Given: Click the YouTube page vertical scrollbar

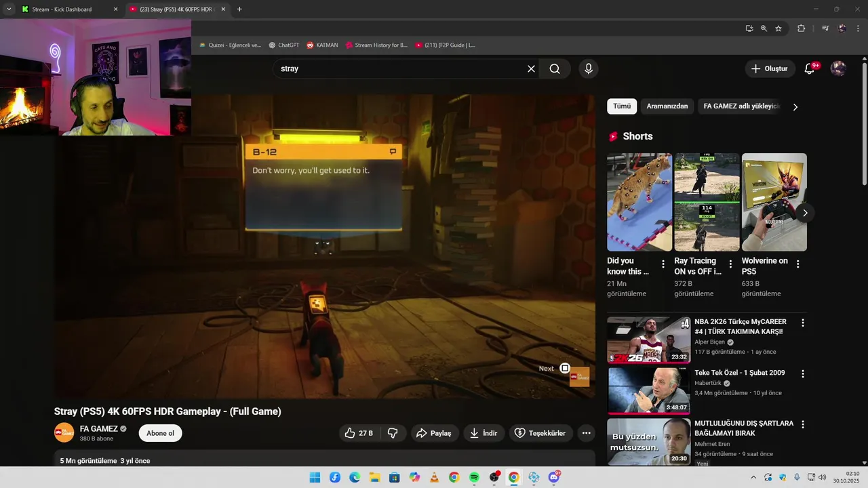Looking at the screenshot, I should click(864, 125).
